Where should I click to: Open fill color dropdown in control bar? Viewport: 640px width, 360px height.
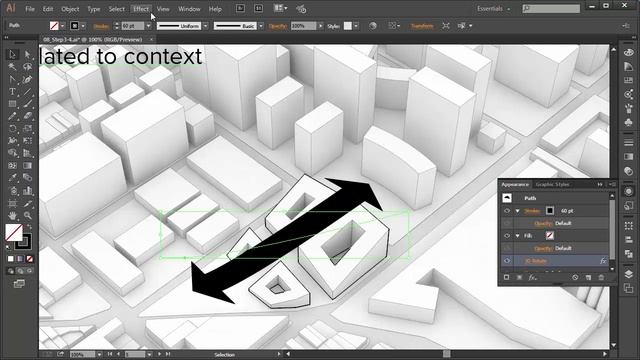click(x=63, y=26)
